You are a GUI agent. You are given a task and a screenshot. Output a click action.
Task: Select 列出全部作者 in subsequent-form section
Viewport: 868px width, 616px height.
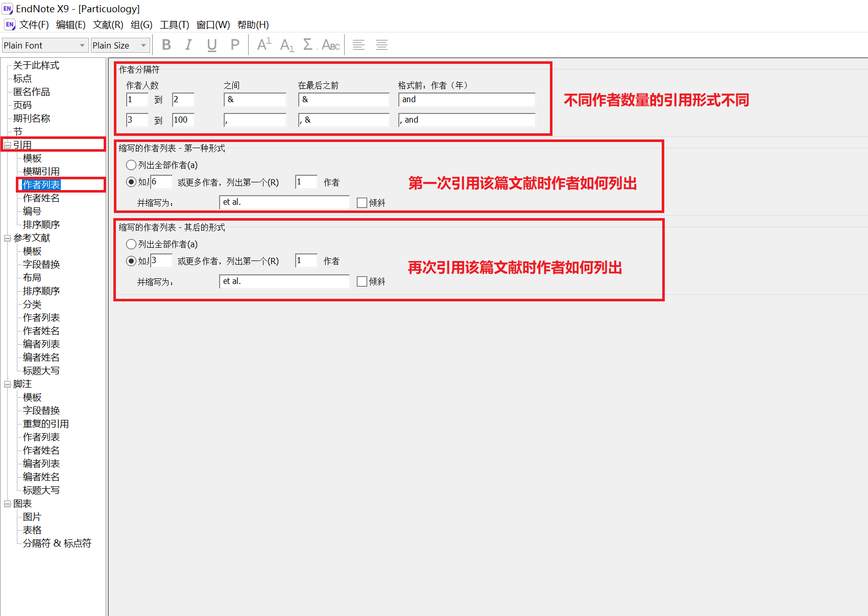pyautogui.click(x=131, y=244)
